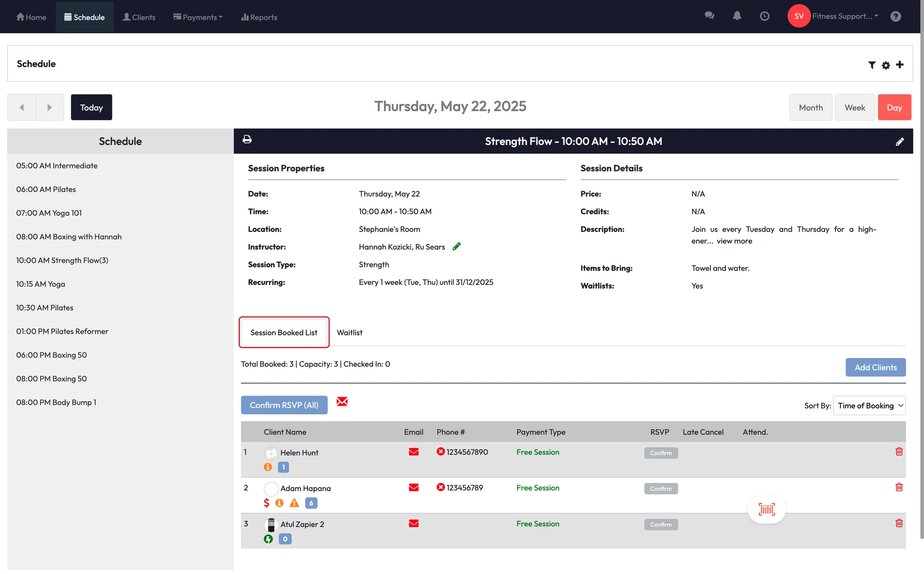Delete Helen Hunt's booking trash icon
This screenshot has height=574, width=924.
pos(899,452)
